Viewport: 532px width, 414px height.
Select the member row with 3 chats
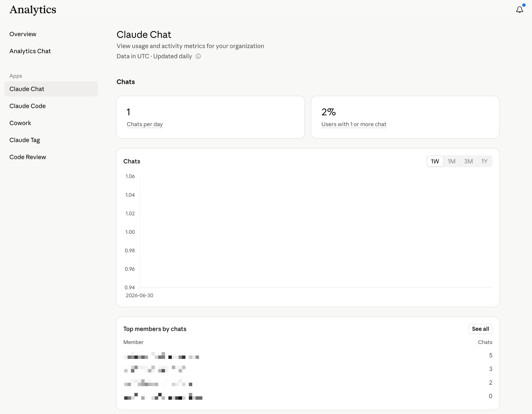308,369
